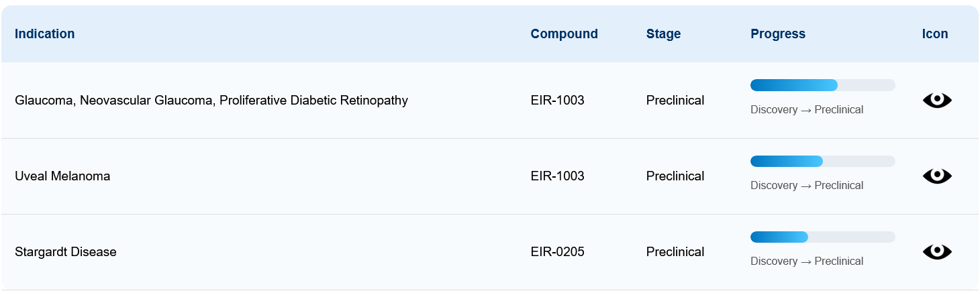Viewport: 980px width, 295px height.
Task: Click the Uveal Melanoma progress bar
Action: click(822, 161)
